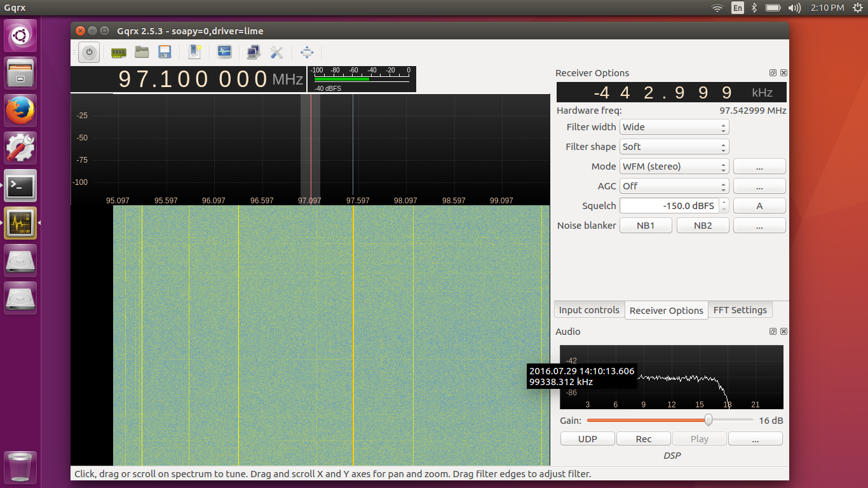
Task: Open remote control network computers icon
Action: click(x=254, y=52)
